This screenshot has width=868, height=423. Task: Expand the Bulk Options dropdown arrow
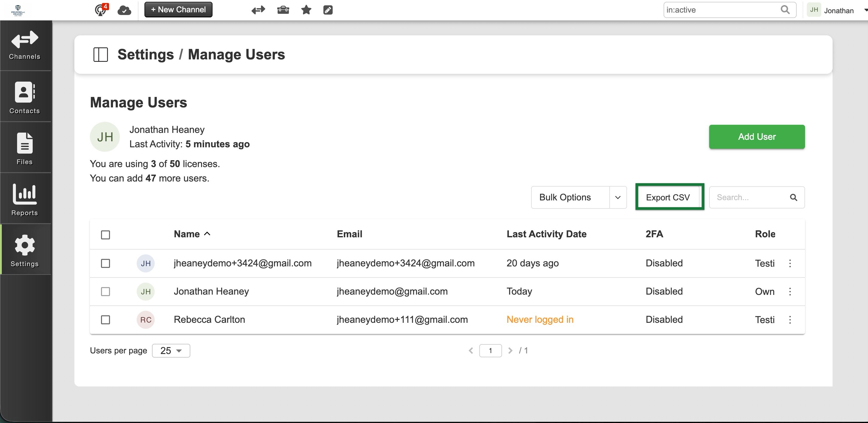(x=618, y=197)
